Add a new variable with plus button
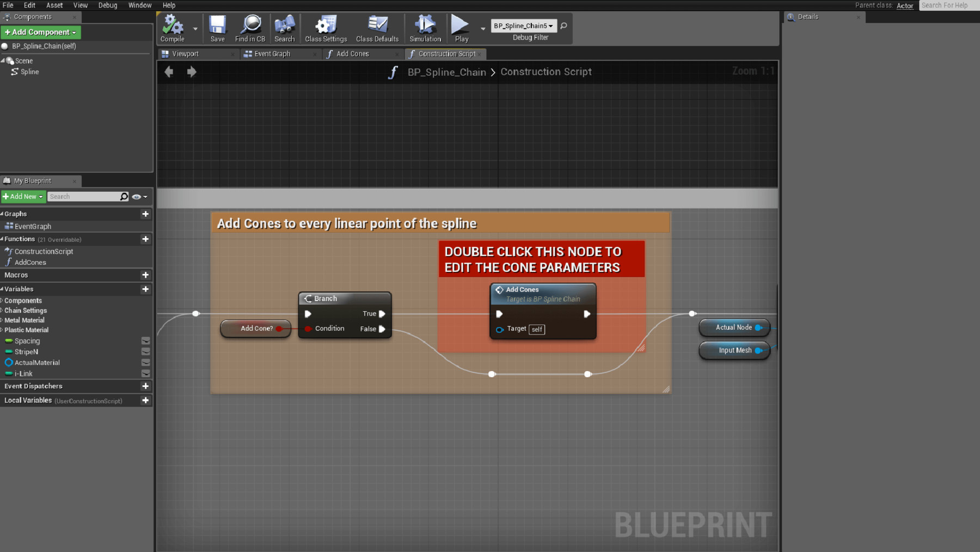 click(145, 289)
